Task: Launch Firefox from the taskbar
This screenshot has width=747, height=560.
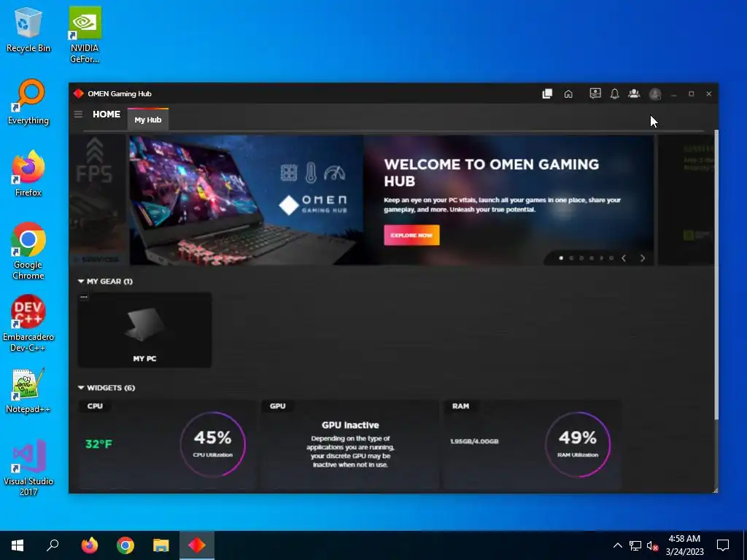Action: tap(89, 545)
